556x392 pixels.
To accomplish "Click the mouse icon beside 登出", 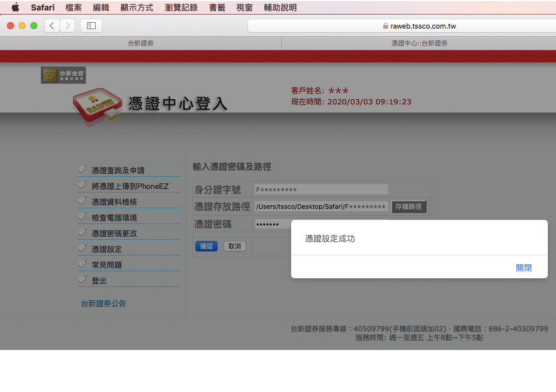I will 83,279.
